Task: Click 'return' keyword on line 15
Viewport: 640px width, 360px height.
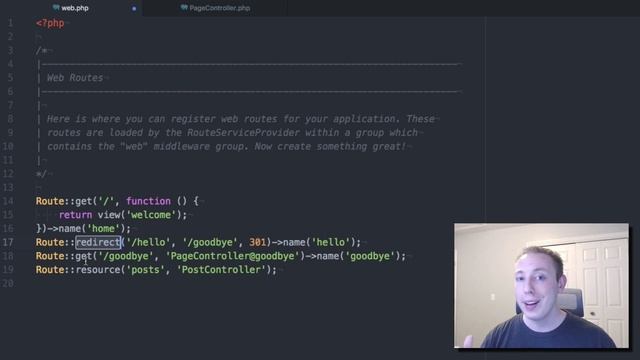Action: pos(76,215)
